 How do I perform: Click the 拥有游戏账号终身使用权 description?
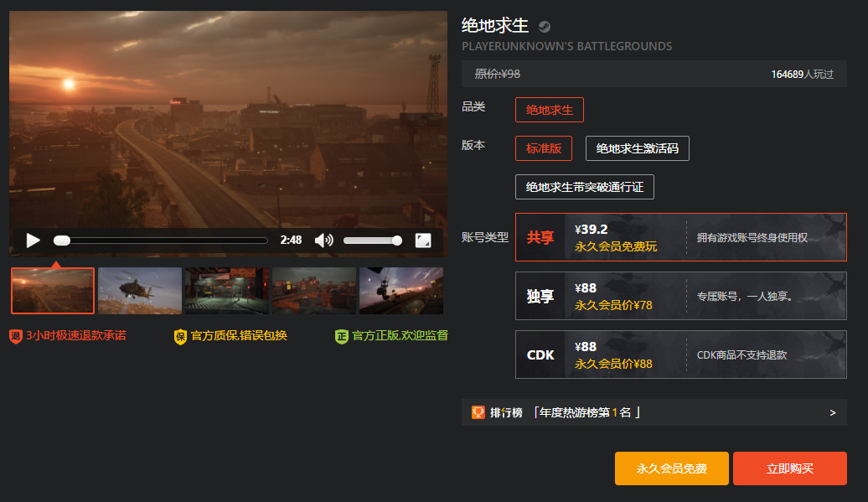pyautogui.click(x=752, y=237)
